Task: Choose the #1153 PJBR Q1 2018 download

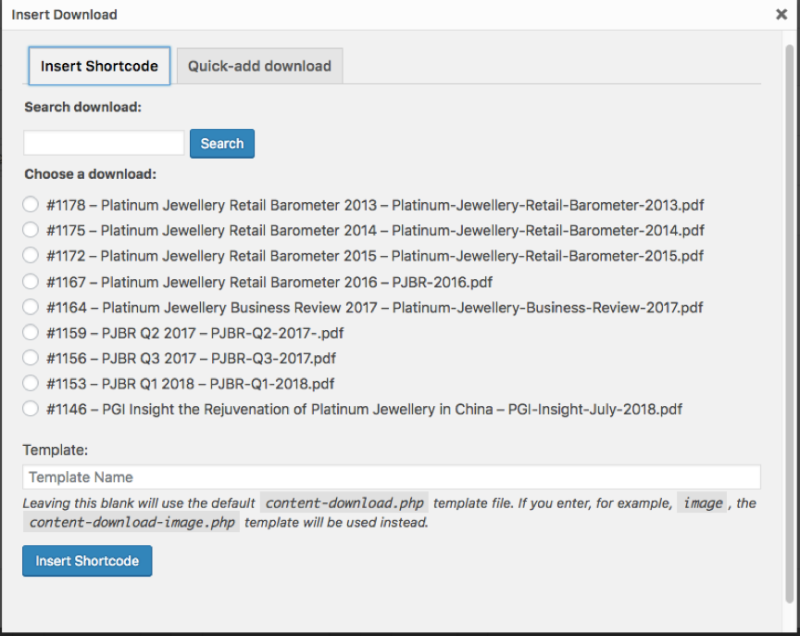Action: pyautogui.click(x=30, y=384)
